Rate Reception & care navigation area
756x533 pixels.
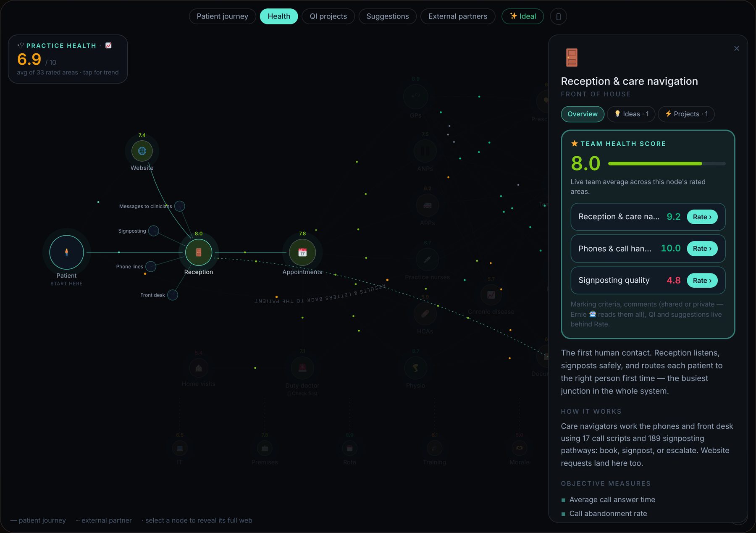coord(702,217)
